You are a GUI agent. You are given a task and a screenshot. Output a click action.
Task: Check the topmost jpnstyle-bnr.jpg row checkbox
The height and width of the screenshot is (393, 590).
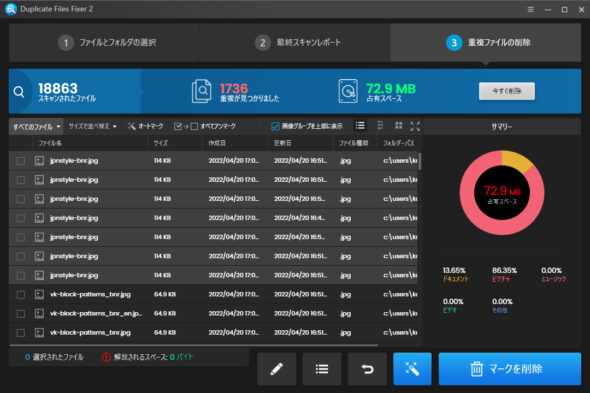21,161
